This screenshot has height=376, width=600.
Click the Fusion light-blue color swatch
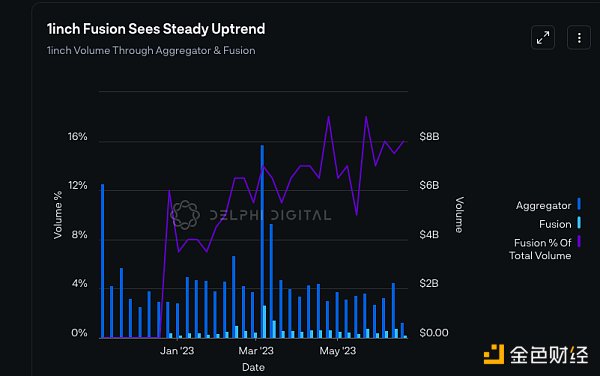click(579, 223)
